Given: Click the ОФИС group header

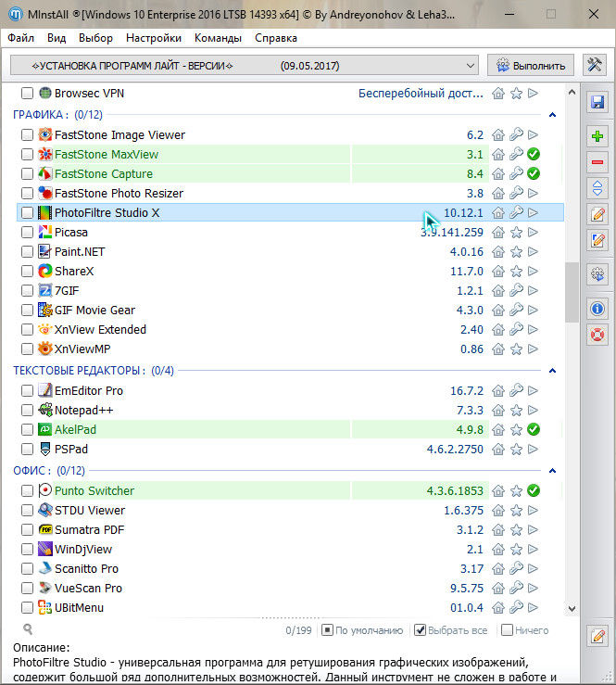Looking at the screenshot, I should [x=49, y=471].
